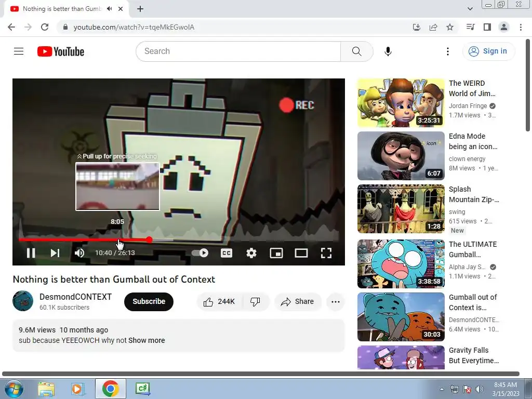Image resolution: width=532 pixels, height=399 pixels.
Task: Click the search magnifier button
Action: click(x=356, y=51)
